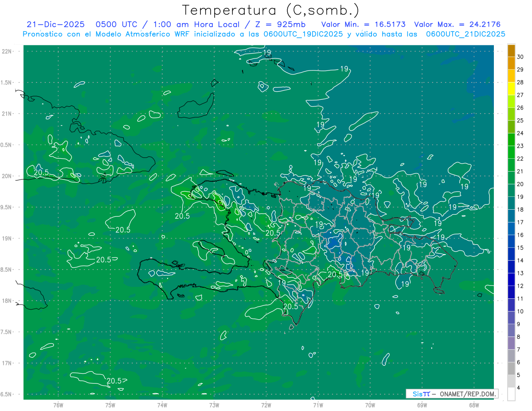Click the "Valor Min. = 16.5173" value

point(363,24)
